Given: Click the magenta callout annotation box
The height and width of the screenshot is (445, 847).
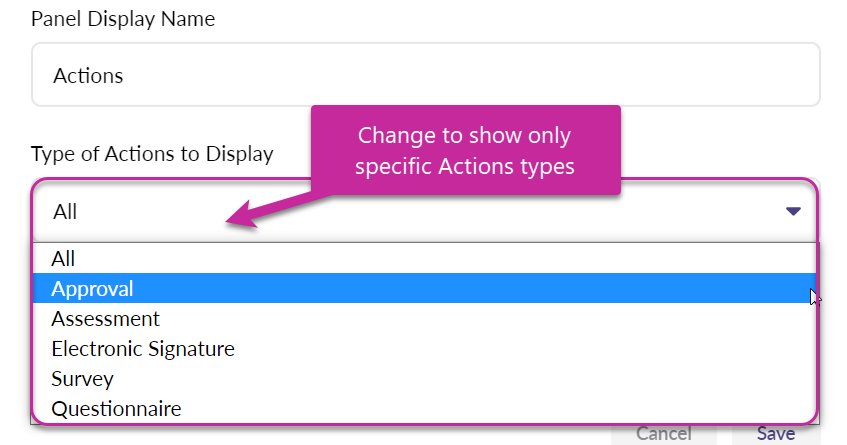Looking at the screenshot, I should [x=466, y=150].
